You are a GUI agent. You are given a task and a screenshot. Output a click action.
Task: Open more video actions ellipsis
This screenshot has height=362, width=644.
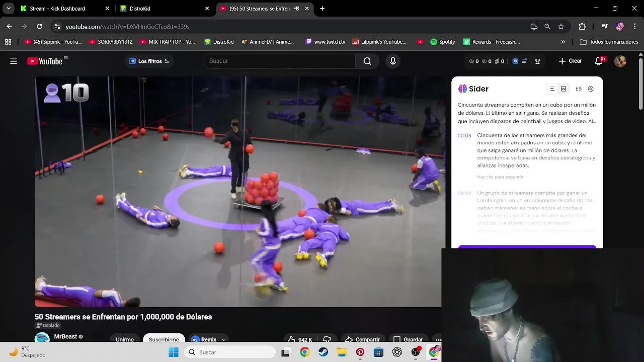click(x=438, y=339)
